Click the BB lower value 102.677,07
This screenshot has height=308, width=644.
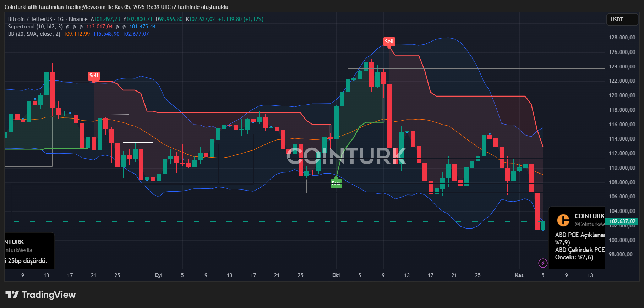pos(136,34)
